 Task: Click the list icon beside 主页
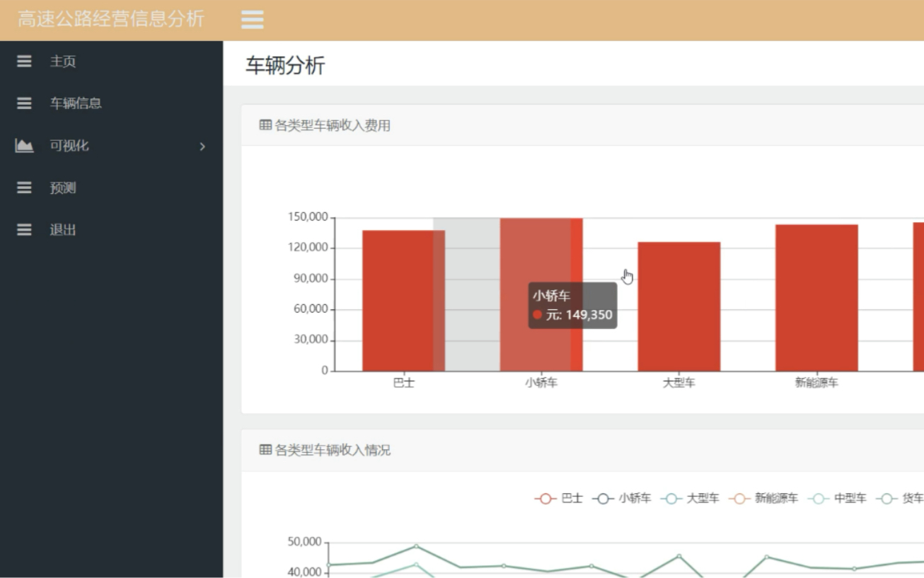[x=24, y=62]
